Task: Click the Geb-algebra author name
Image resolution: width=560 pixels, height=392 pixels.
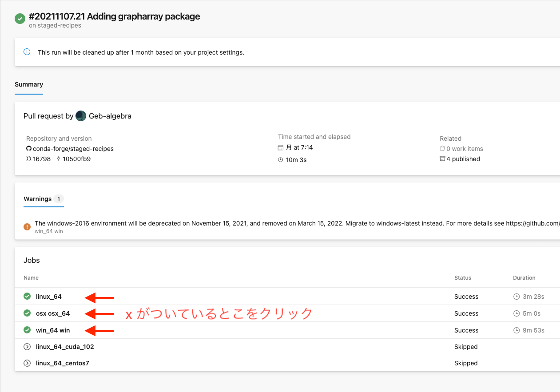Action: [x=110, y=116]
